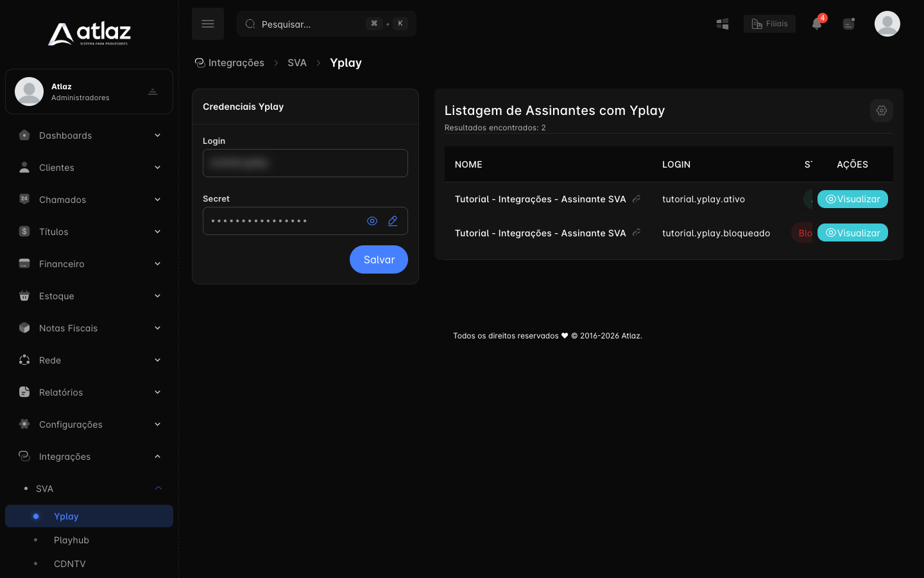Click the Dashboards sidebar icon
924x578 pixels.
point(24,136)
